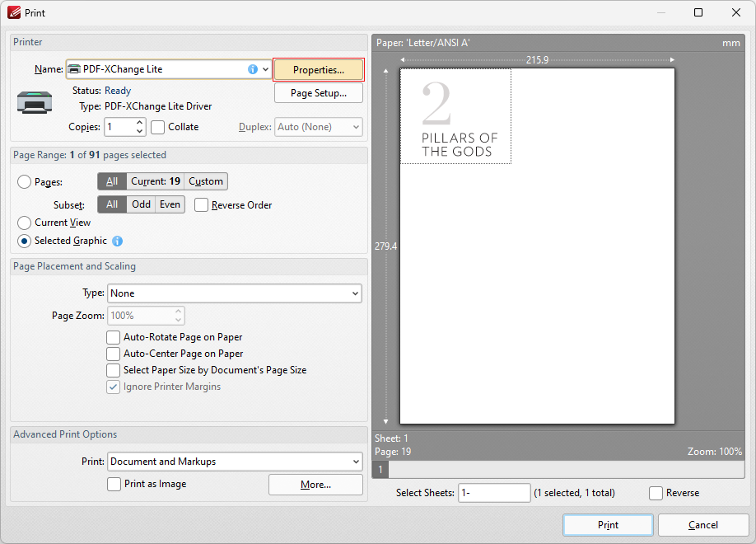
Task: Close the Print dialog with X
Action: coord(735,12)
